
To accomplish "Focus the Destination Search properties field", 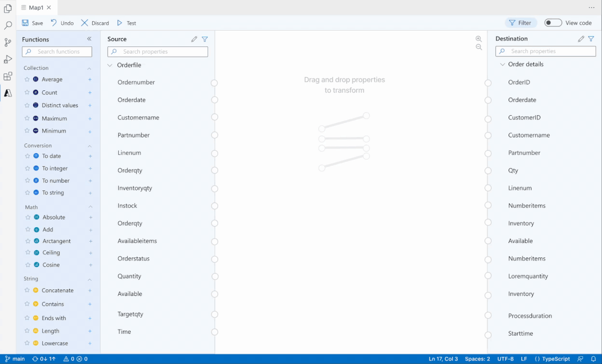I will 545,51.
